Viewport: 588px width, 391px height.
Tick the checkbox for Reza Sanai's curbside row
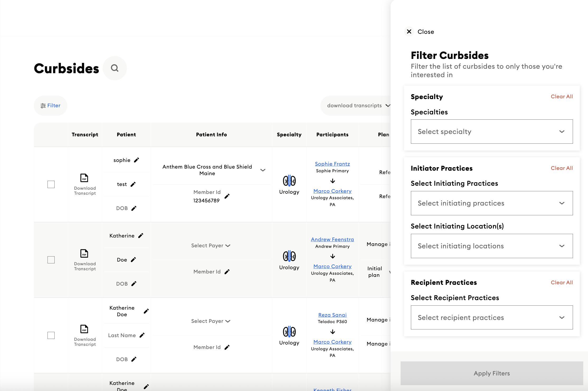pos(51,336)
